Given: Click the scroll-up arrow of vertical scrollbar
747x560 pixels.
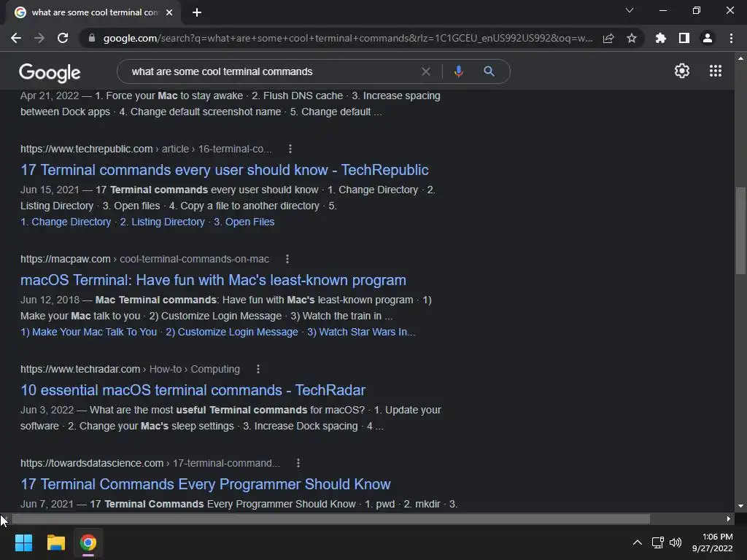Looking at the screenshot, I should click(x=740, y=58).
